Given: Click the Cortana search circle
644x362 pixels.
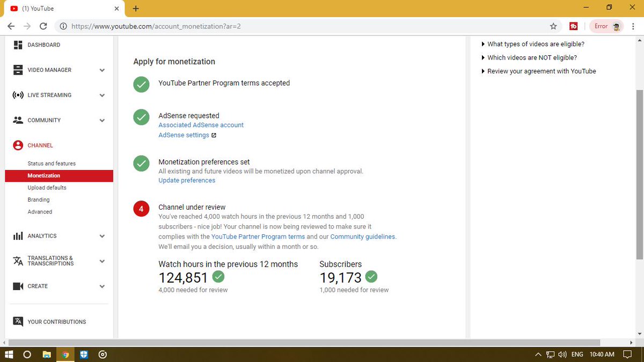Looking at the screenshot, I should point(27,354).
